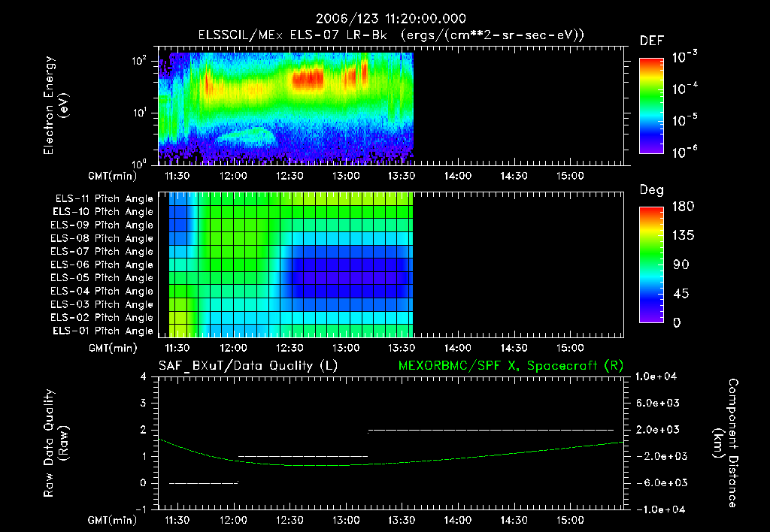This screenshot has height=532, width=770.
Task: Click the 1.0e+04 right axis value
Action: click(x=656, y=377)
